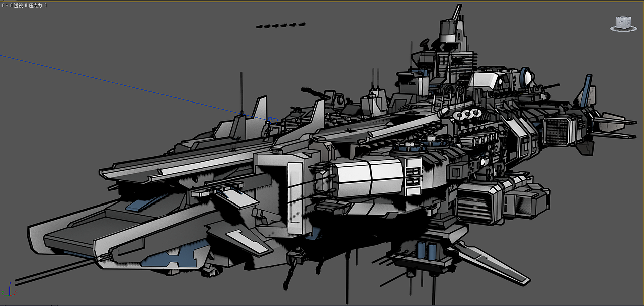Open the 压克力 shading mode menu

point(36,5)
